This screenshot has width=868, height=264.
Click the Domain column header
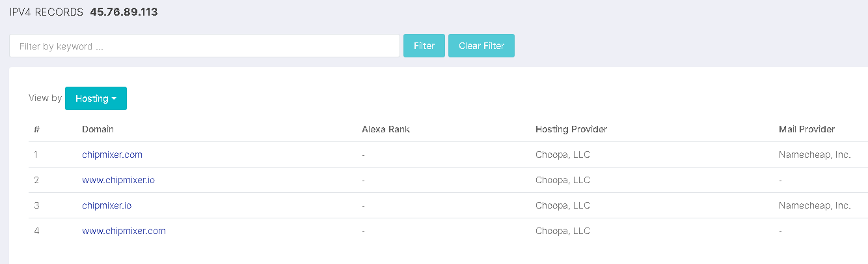(x=98, y=129)
